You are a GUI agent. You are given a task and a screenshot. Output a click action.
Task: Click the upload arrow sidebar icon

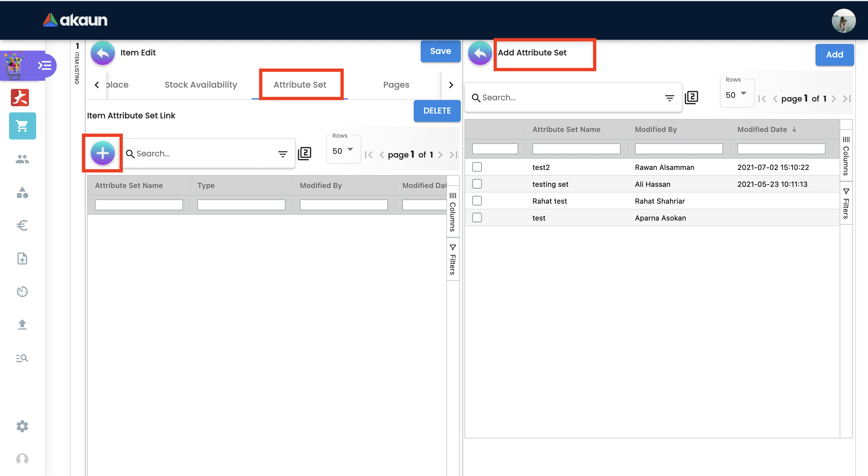click(x=22, y=324)
